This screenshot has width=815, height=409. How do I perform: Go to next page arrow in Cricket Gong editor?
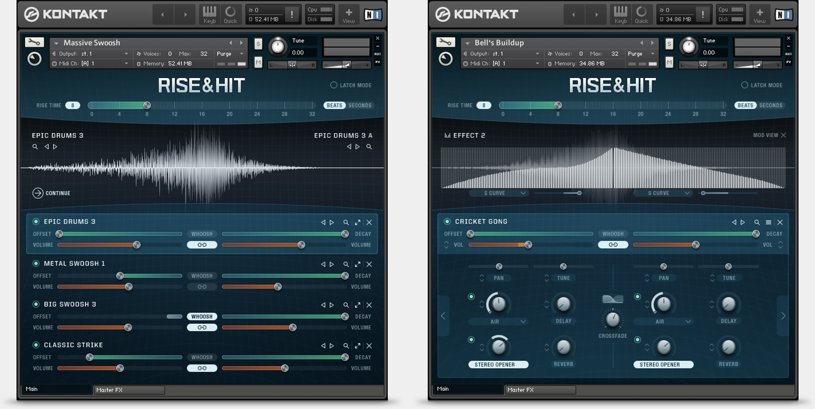pyautogui.click(x=783, y=315)
